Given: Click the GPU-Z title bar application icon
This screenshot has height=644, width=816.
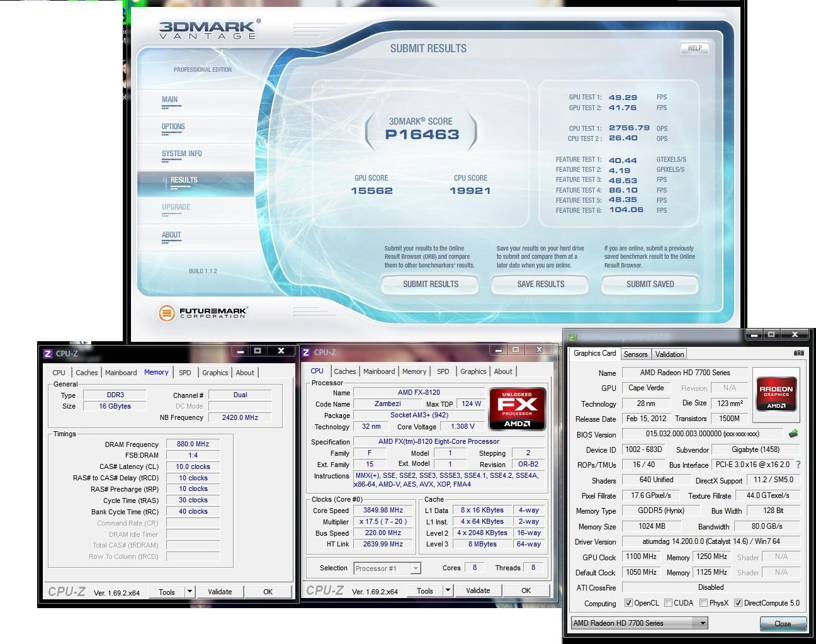Looking at the screenshot, I should [573, 337].
